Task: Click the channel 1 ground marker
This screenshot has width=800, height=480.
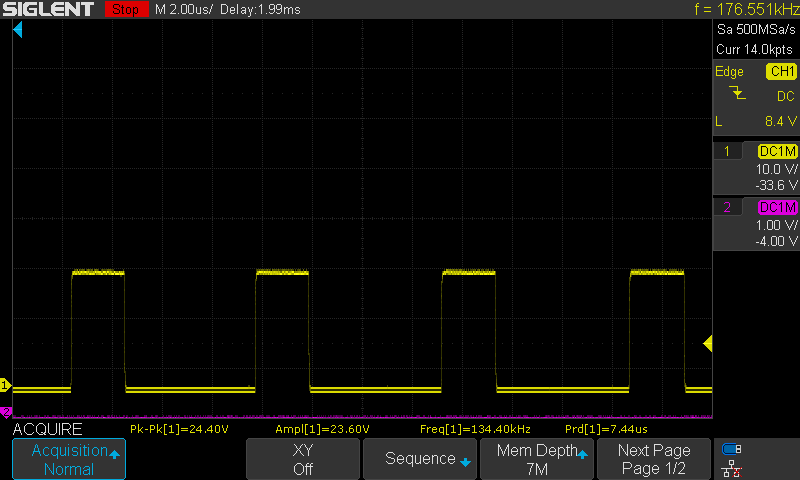Action: [5, 385]
